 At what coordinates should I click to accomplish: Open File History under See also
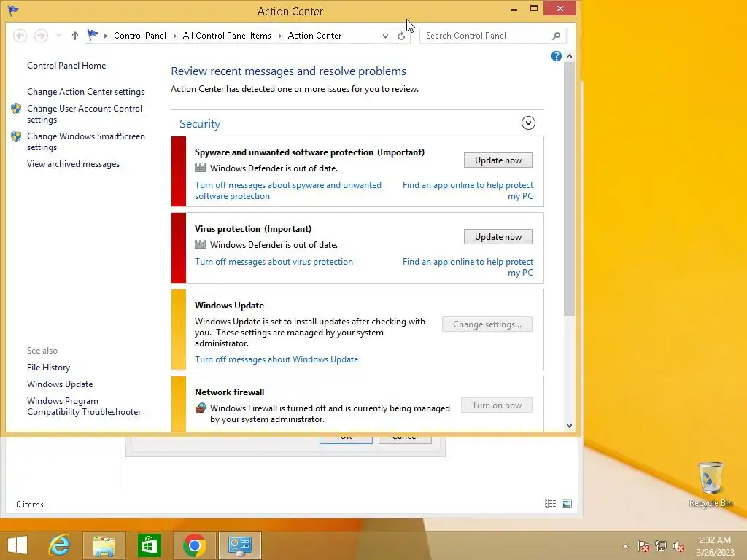coord(48,367)
